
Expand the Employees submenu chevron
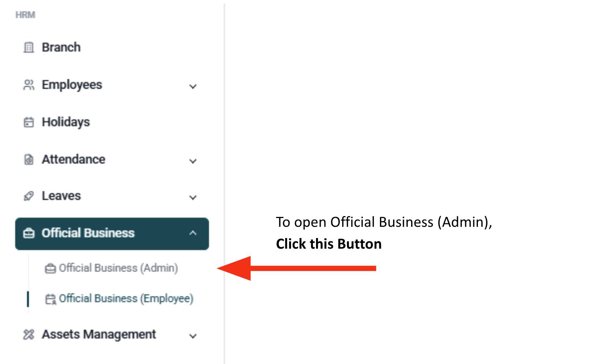pyautogui.click(x=193, y=86)
